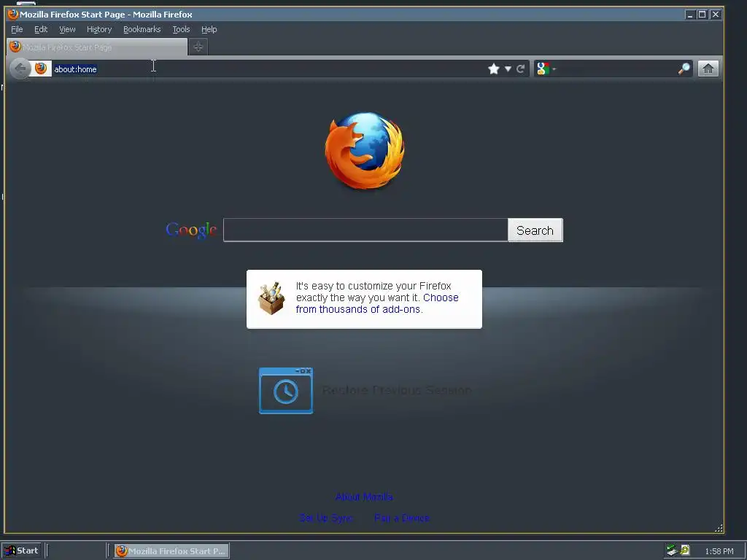Click the 1:58 PM clock in the tray

(719, 551)
